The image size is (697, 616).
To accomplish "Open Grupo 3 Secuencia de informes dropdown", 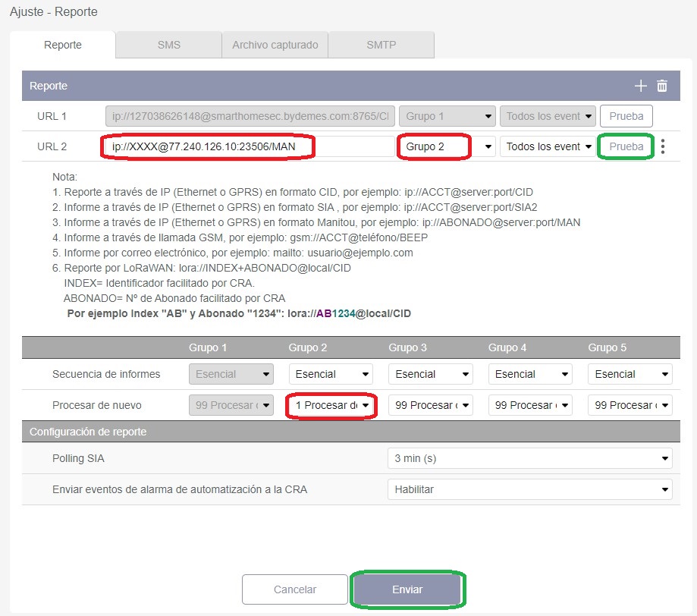I will tap(430, 374).
